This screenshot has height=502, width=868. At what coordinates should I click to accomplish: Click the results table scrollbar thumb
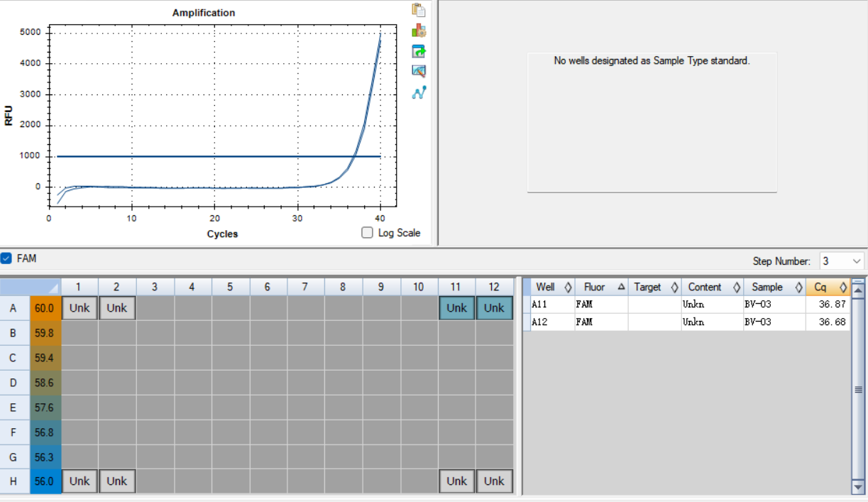pos(858,389)
